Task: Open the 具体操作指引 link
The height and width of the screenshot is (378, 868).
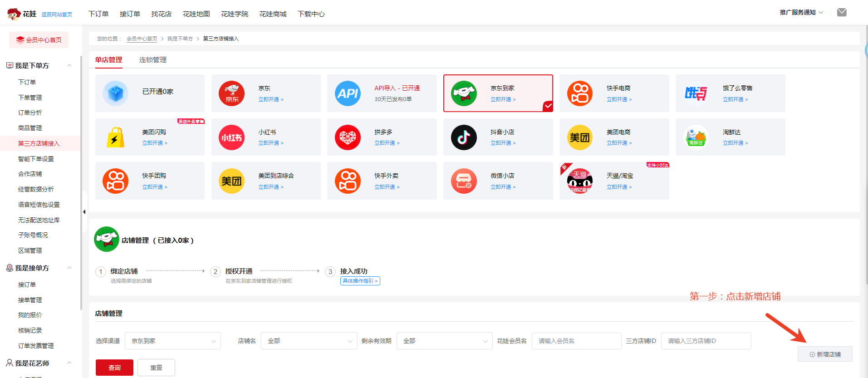Action: click(x=360, y=281)
